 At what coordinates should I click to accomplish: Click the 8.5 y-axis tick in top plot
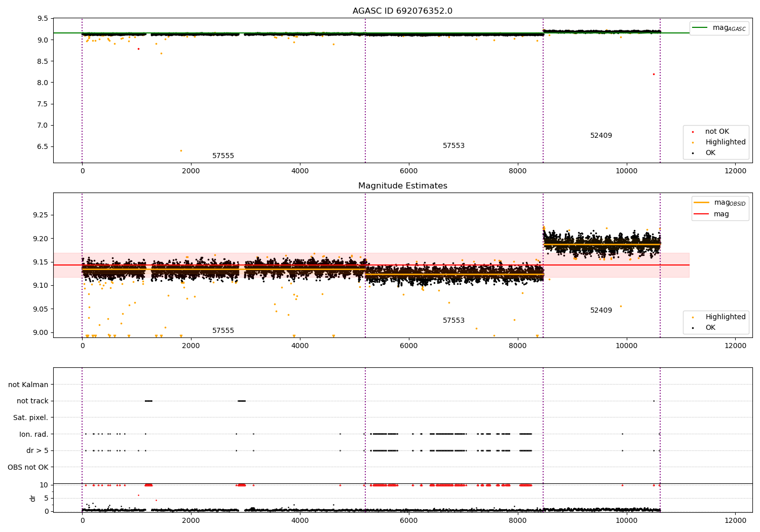click(43, 61)
